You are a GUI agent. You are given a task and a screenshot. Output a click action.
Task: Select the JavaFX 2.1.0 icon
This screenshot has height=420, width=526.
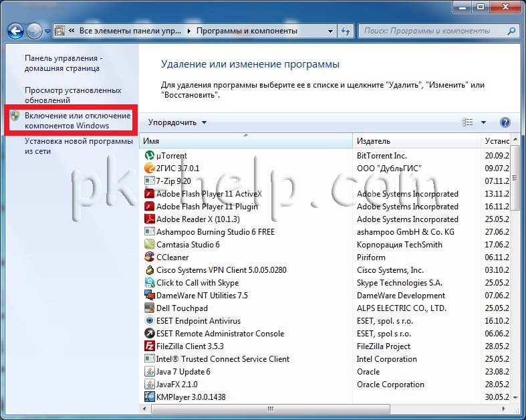pos(149,385)
